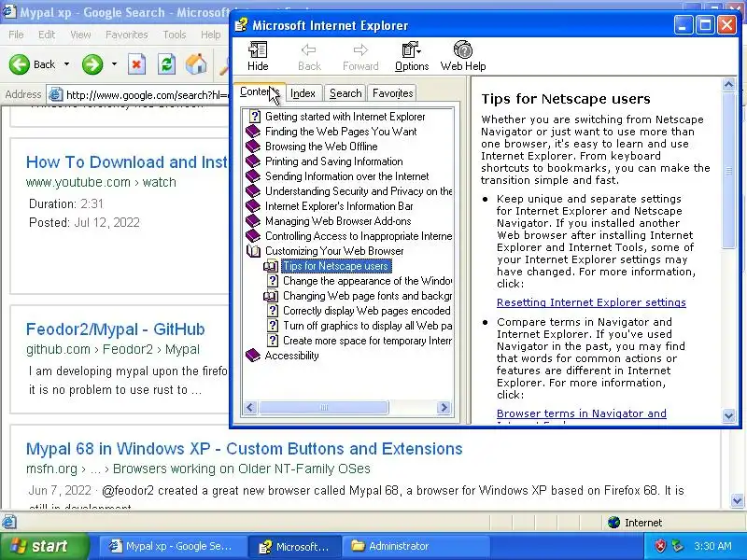Switch to Administrator taskbar button
This screenshot has height=560, width=747.
click(417, 546)
